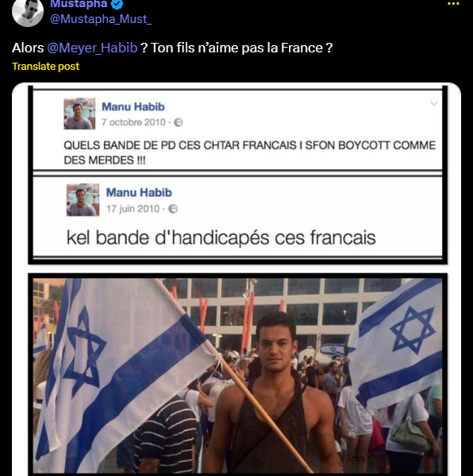
Task: Open Manu Habib's avatar in the 7 octobre post
Action: pyautogui.click(x=79, y=113)
